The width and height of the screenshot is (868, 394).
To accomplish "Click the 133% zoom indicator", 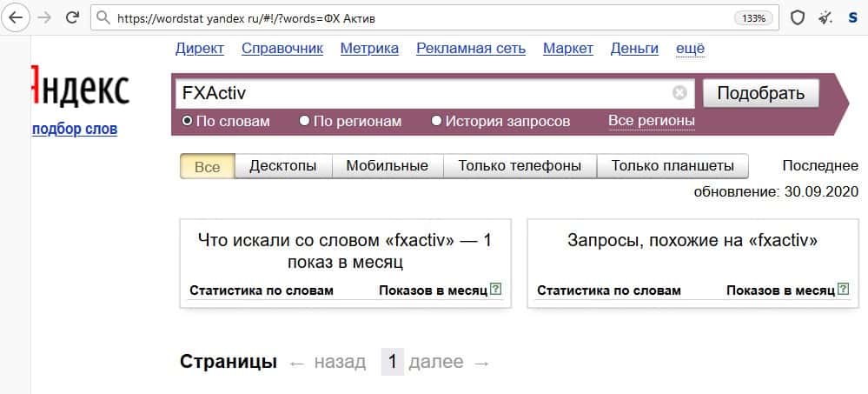I will pos(753,18).
